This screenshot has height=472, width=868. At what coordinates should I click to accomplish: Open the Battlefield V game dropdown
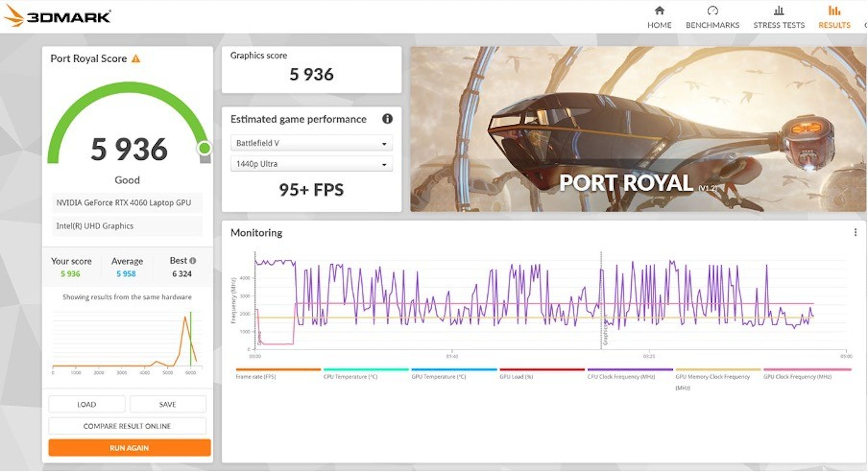point(312,143)
